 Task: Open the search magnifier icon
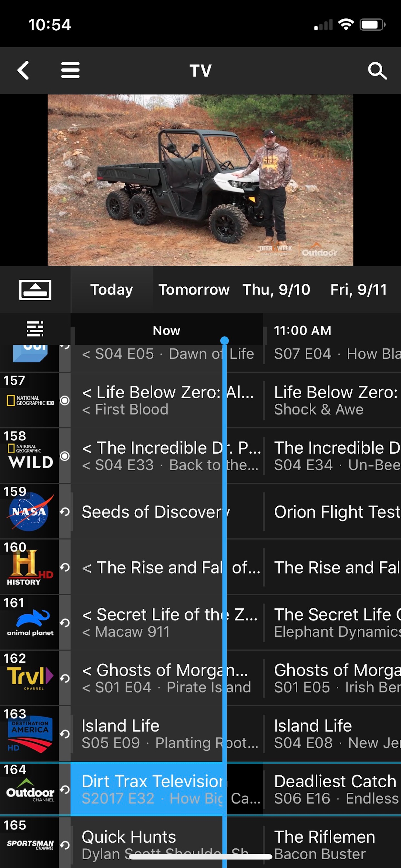[377, 71]
